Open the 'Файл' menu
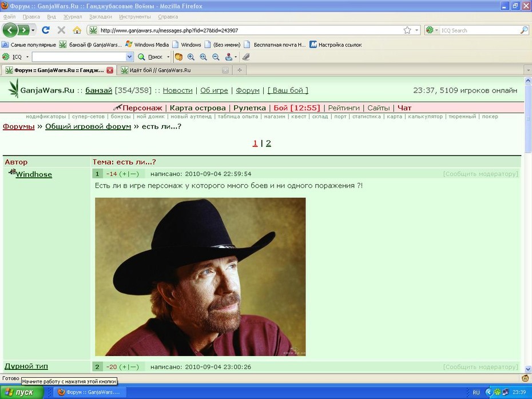Screen dimensions: 532x399 [10, 17]
